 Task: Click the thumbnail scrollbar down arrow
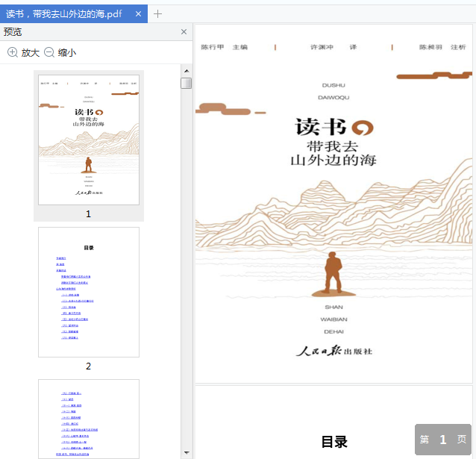pyautogui.click(x=187, y=452)
